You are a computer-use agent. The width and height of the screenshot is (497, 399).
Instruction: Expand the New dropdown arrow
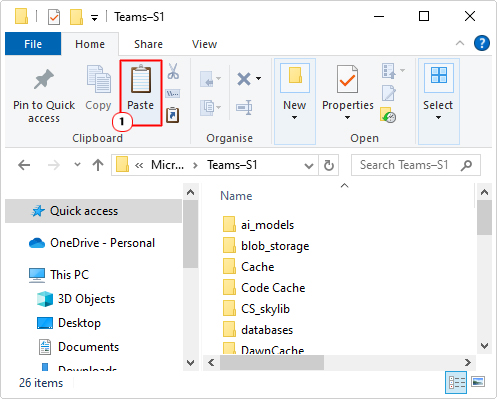tap(294, 118)
